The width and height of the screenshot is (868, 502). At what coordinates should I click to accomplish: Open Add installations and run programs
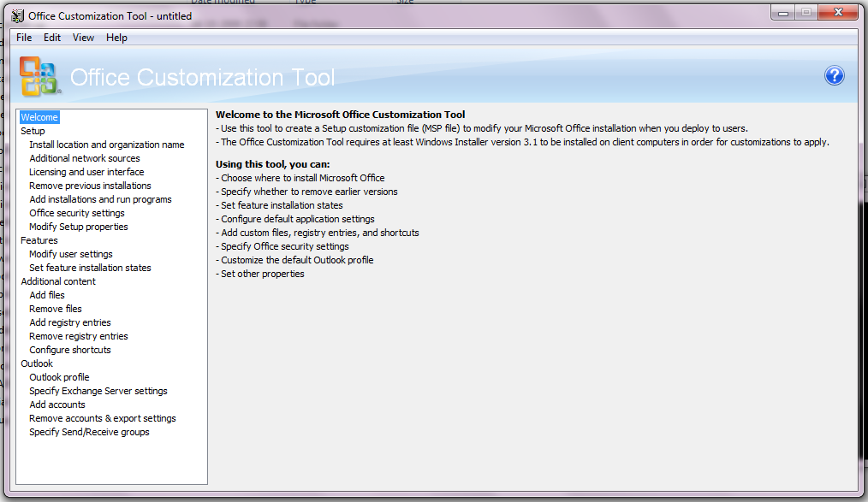tap(100, 199)
